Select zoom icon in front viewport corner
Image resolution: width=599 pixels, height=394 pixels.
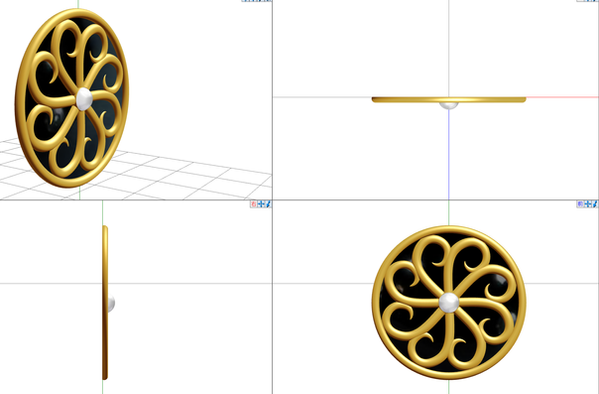click(x=594, y=204)
